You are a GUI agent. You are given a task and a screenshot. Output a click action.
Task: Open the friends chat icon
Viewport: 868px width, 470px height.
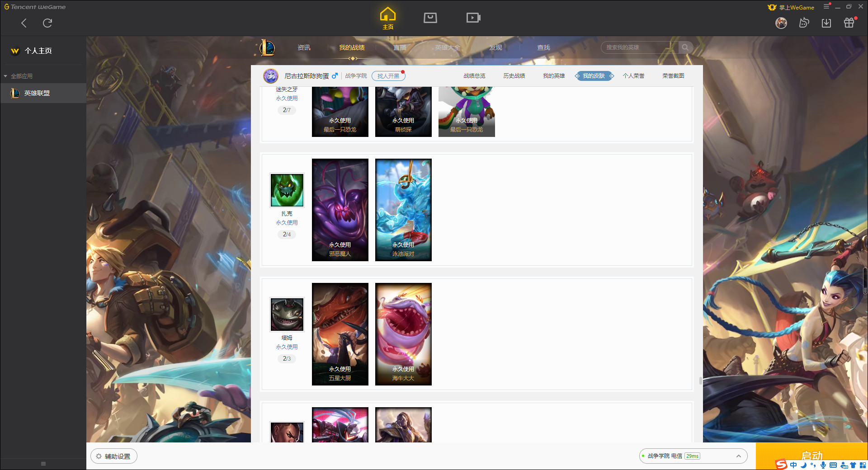pos(804,23)
